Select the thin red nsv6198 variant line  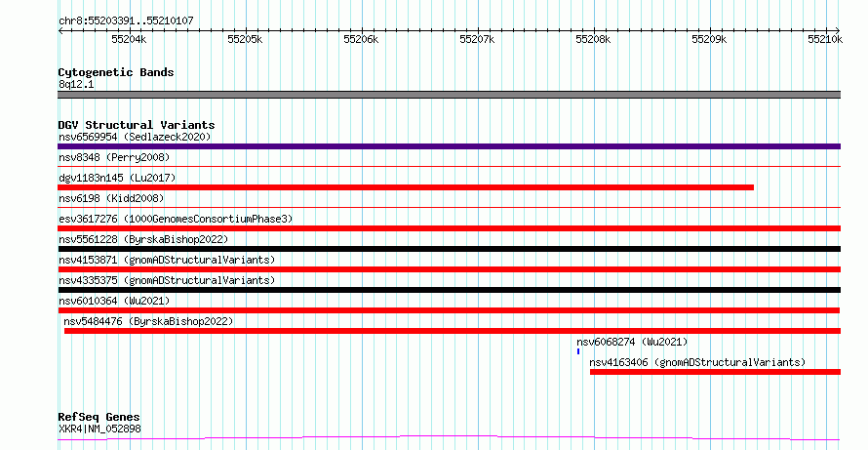pyautogui.click(x=449, y=207)
